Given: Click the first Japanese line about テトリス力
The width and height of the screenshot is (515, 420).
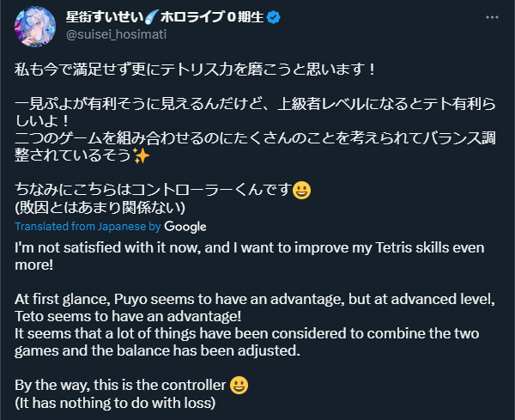Looking at the screenshot, I should [x=195, y=70].
